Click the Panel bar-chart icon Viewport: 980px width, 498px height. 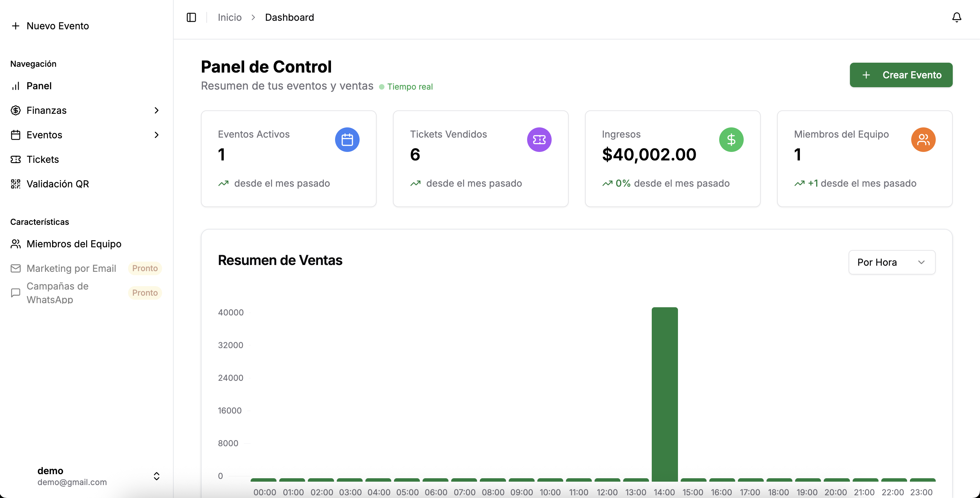(x=16, y=86)
